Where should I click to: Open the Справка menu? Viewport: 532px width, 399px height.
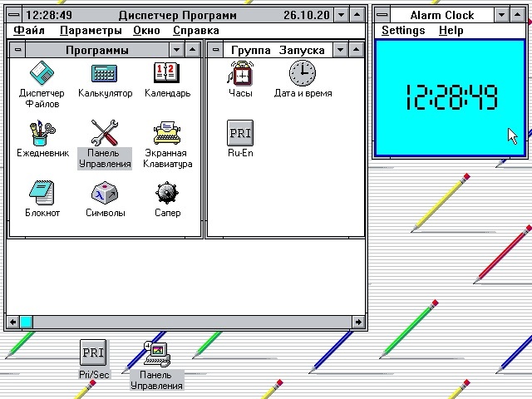point(196,31)
